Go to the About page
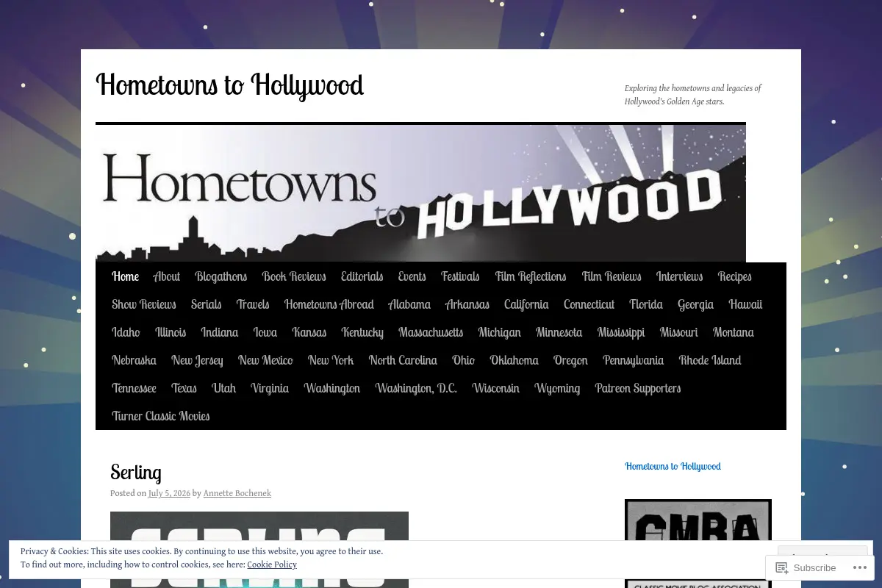 point(167,276)
